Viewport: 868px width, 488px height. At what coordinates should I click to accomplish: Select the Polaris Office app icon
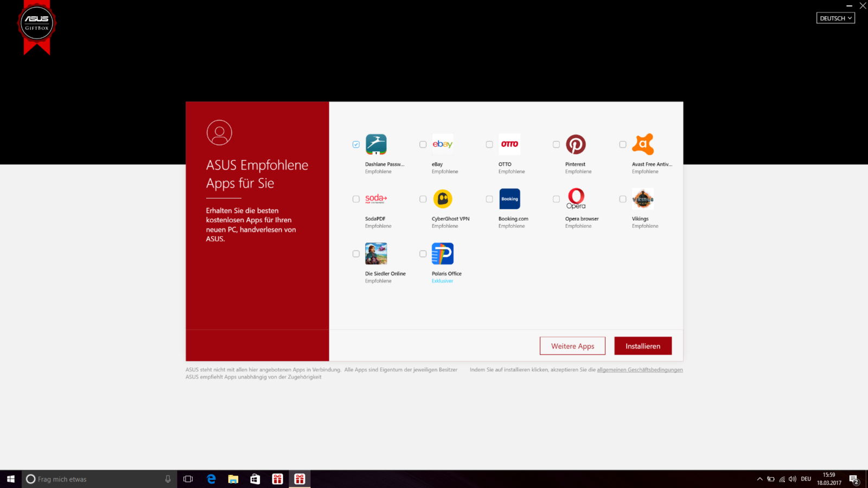[x=443, y=254]
